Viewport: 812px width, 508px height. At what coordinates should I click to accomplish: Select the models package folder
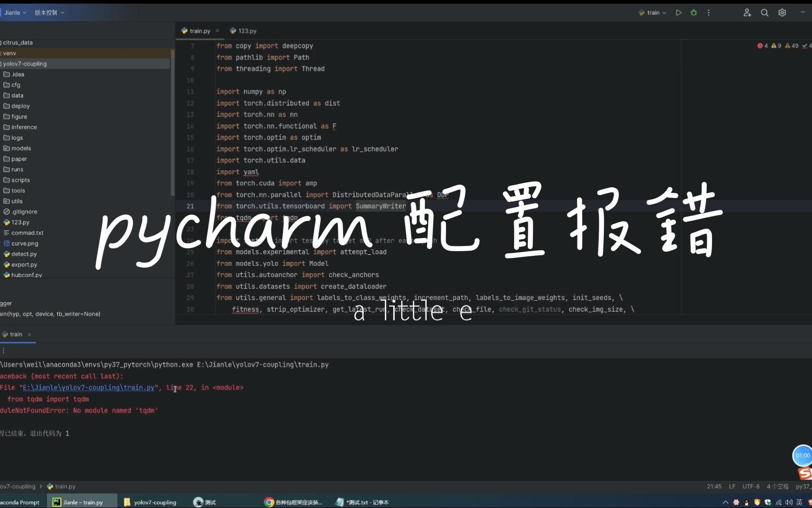tap(17, 149)
